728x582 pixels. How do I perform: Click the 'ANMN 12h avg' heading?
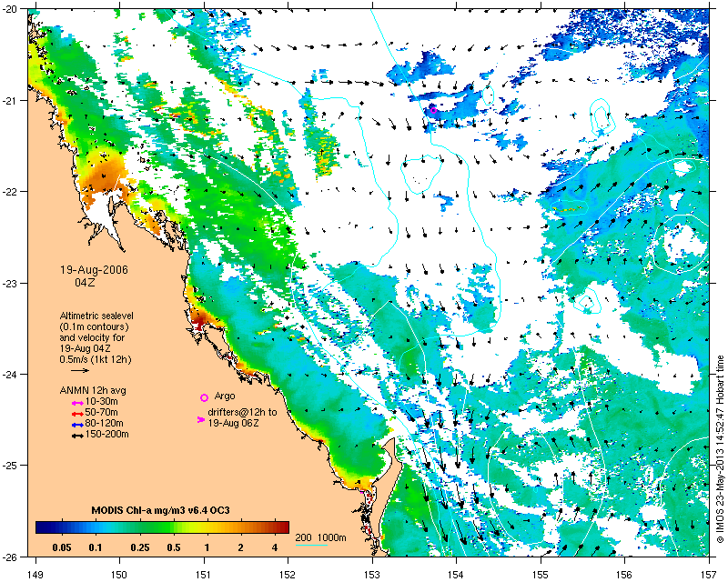point(93,390)
